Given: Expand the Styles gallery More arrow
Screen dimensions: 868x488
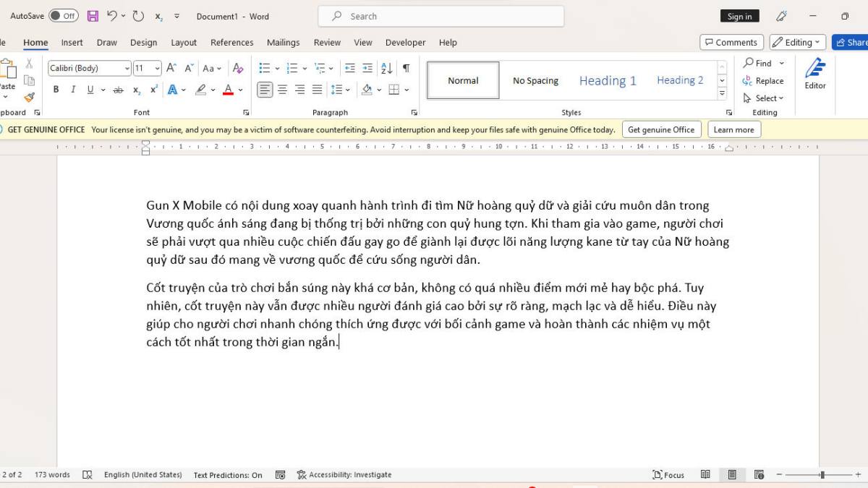Looking at the screenshot, I should point(722,94).
